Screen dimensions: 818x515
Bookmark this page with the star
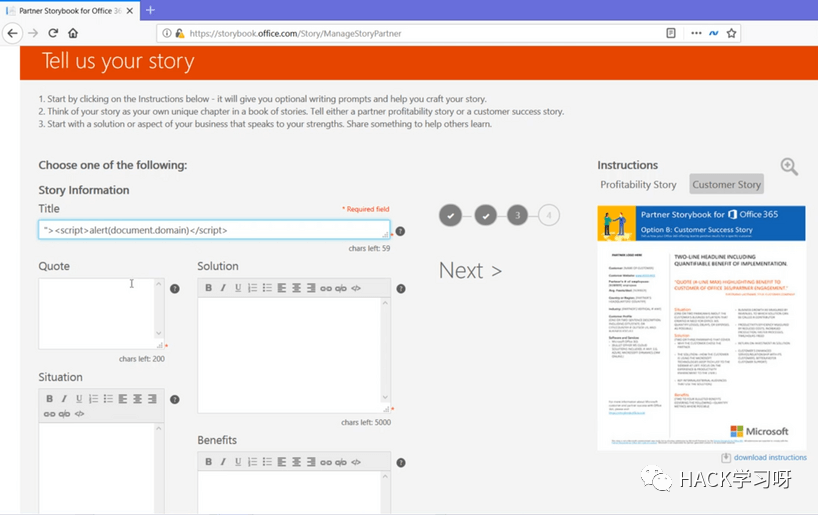(731, 33)
